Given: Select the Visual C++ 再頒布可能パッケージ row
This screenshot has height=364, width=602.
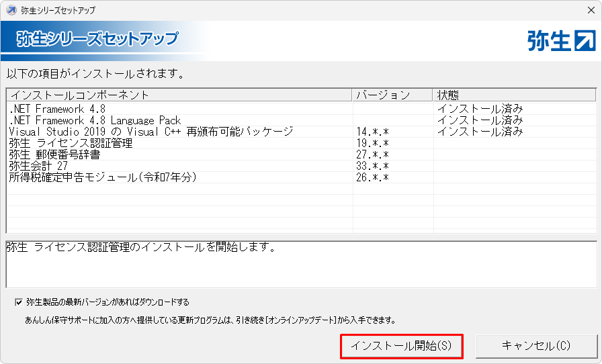Looking at the screenshot, I should (302, 132).
